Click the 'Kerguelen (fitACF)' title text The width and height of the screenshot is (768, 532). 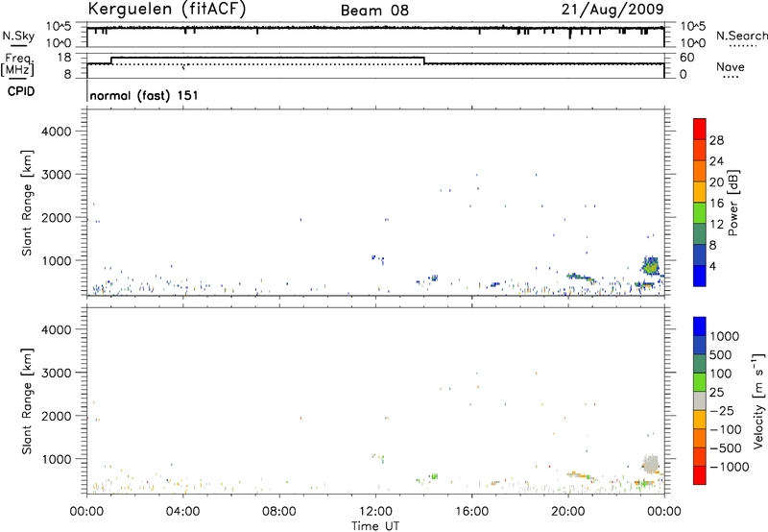[166, 10]
